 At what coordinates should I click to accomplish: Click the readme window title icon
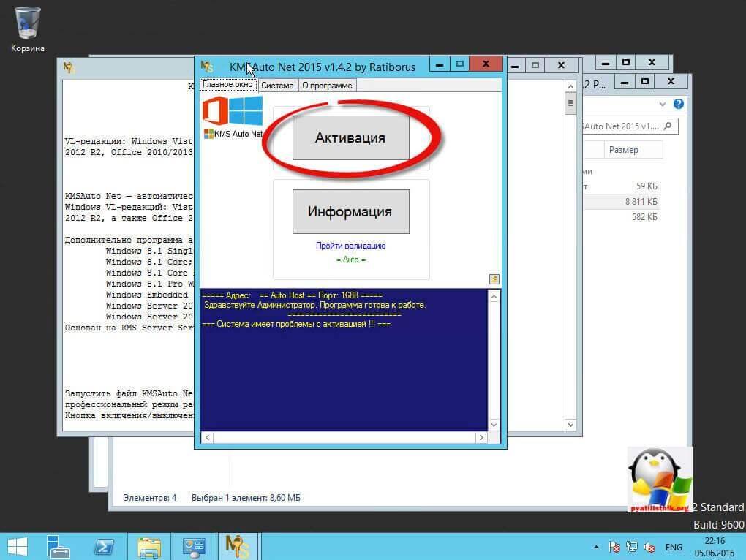pos(69,67)
